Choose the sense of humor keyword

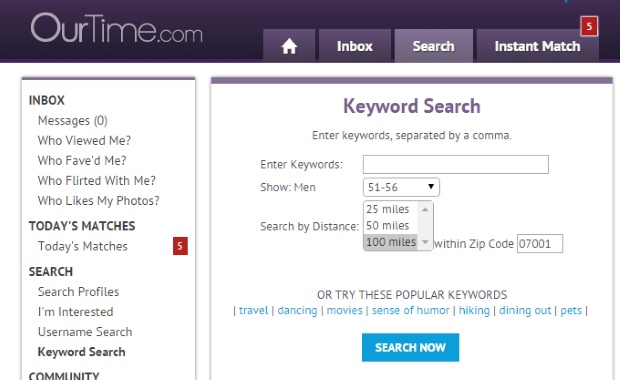[410, 310]
